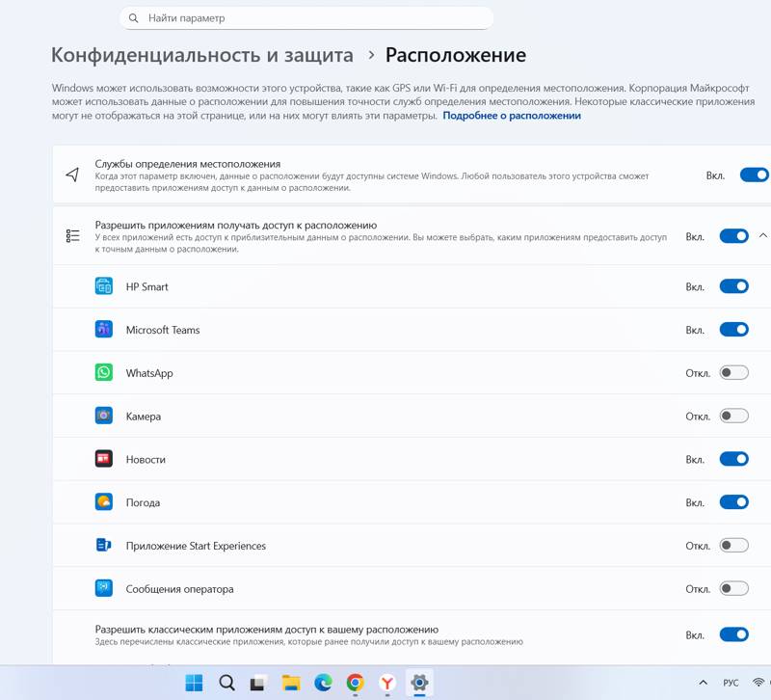The height and width of the screenshot is (700, 771).
Task: Click the Погода app icon
Action: click(x=104, y=501)
